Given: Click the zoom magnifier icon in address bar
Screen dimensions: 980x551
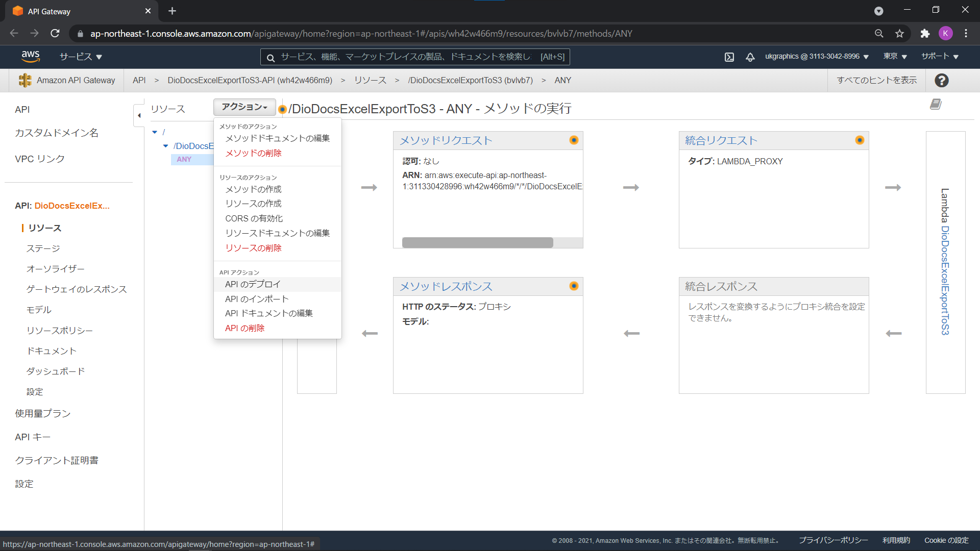Looking at the screenshot, I should [879, 34].
